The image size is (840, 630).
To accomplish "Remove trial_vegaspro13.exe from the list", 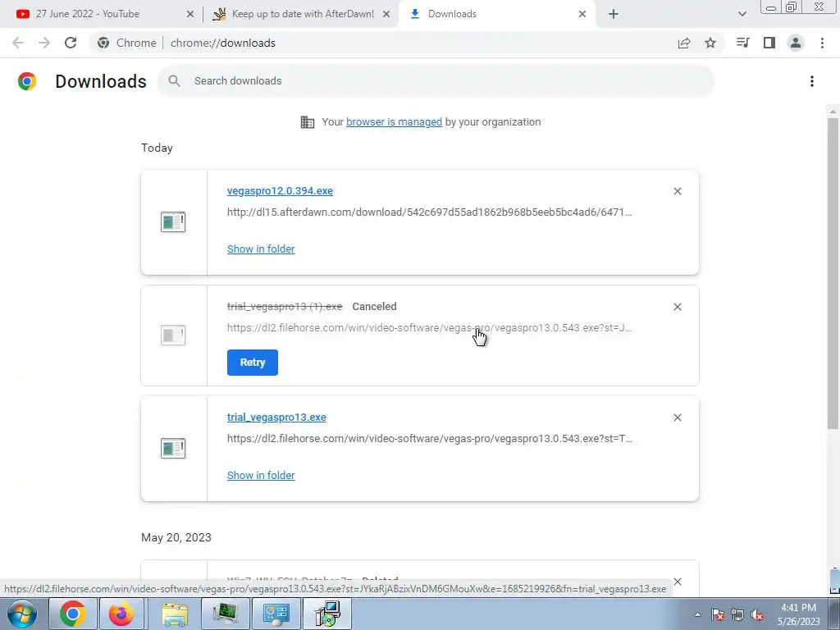I will 677,418.
